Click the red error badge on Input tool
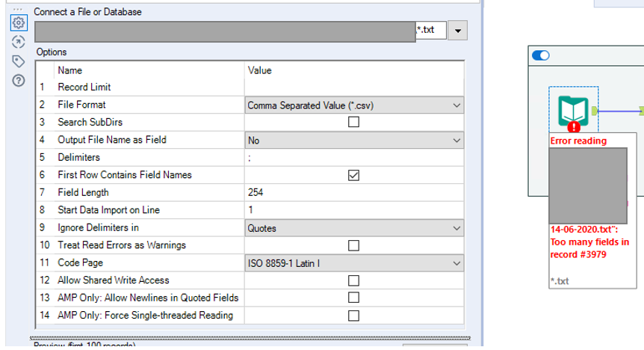The width and height of the screenshot is (644, 350). (x=574, y=127)
